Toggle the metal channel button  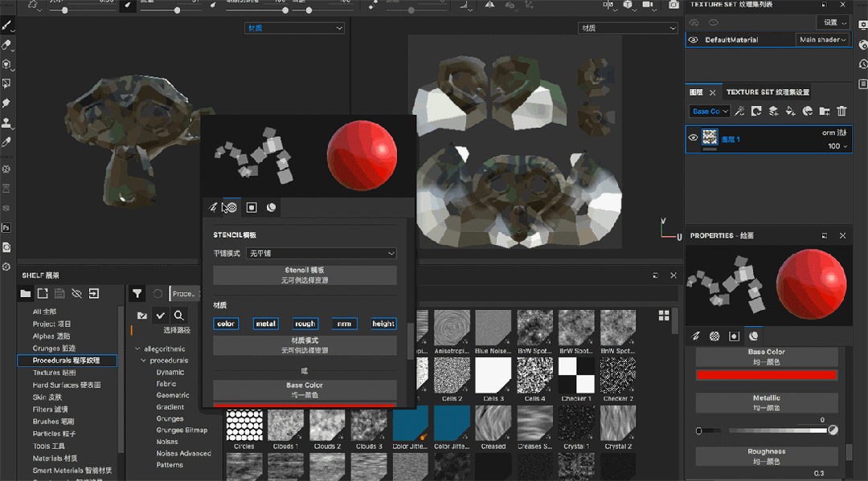pyautogui.click(x=266, y=324)
